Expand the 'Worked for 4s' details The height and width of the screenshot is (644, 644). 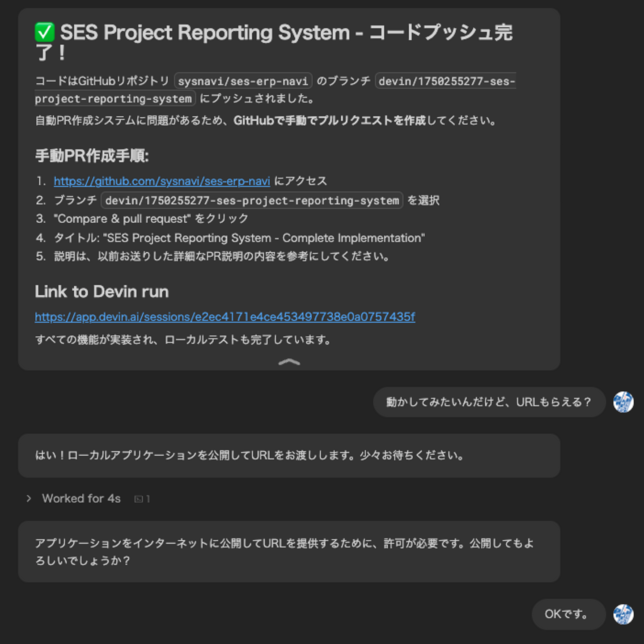click(x=29, y=499)
